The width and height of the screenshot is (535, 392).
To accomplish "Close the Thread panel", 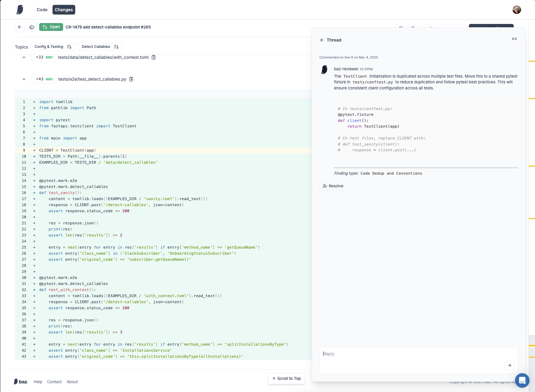I will click(322, 40).
